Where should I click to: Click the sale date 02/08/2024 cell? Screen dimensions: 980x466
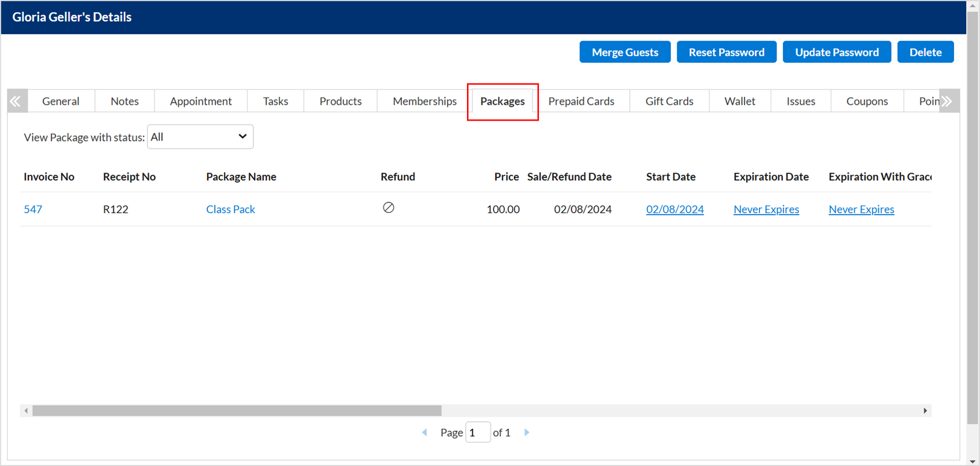click(583, 209)
